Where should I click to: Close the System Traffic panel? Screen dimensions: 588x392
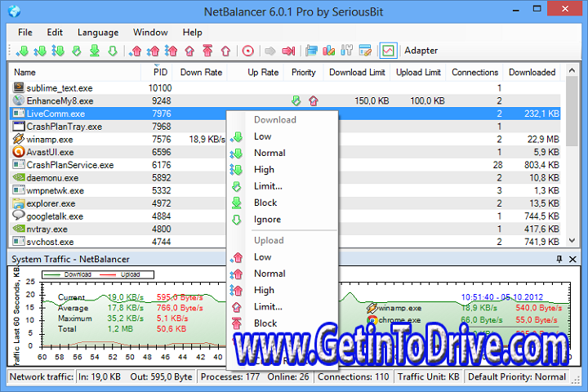[x=572, y=259]
